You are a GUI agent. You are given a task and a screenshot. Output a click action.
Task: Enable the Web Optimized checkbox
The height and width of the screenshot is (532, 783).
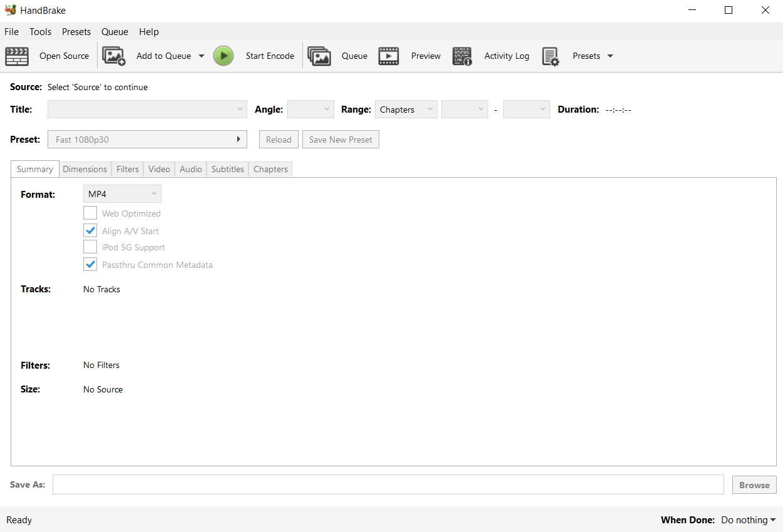tap(90, 213)
